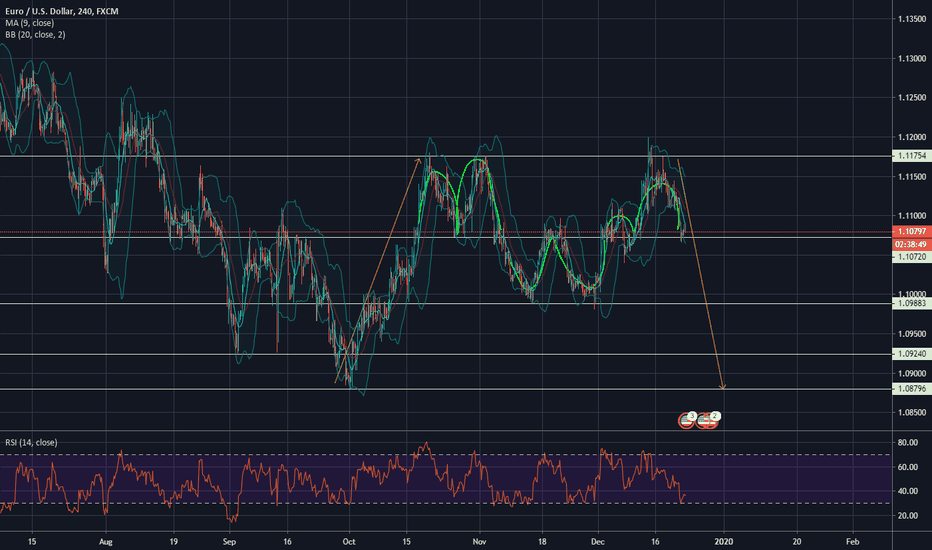Viewport: 932px width, 550px height.
Task: Click the 80.00 level on RSI scale
Action: tap(908, 442)
